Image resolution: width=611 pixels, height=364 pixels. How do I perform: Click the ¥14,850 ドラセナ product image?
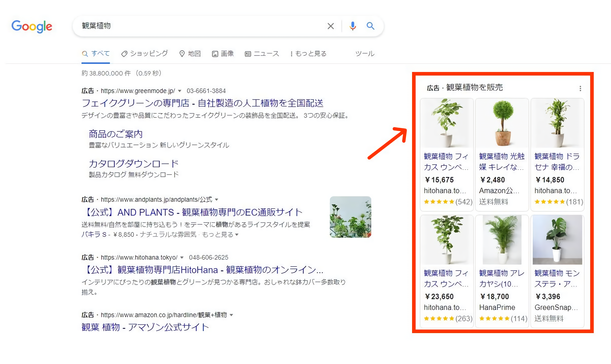click(557, 123)
